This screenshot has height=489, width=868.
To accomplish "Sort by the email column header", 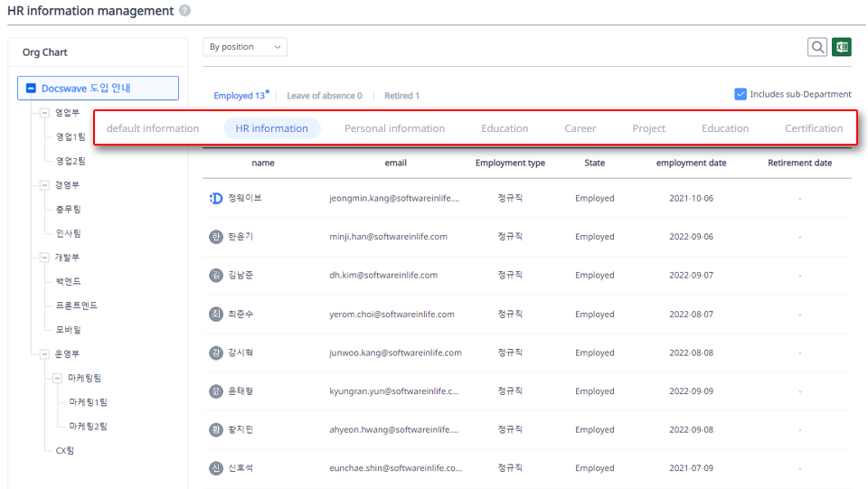I will (396, 163).
